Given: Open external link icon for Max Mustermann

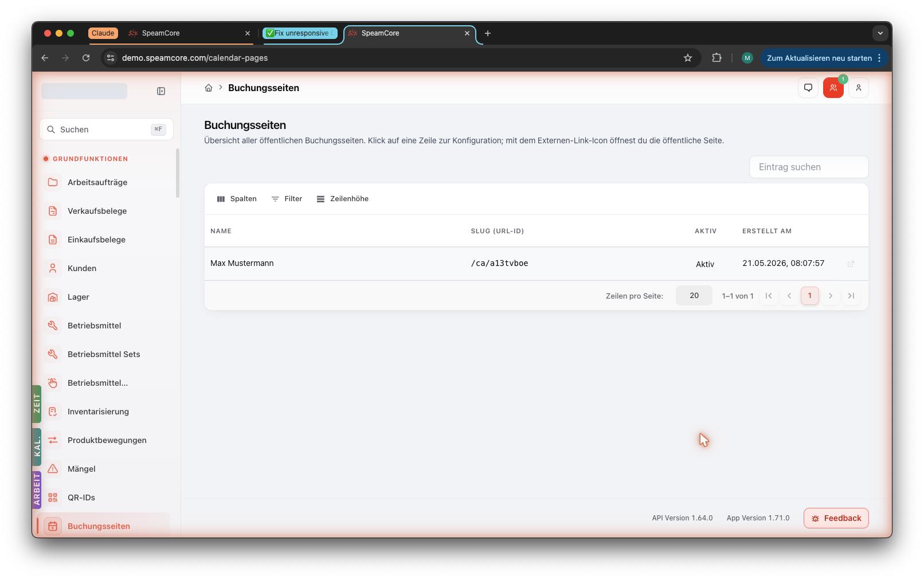Looking at the screenshot, I should [851, 264].
